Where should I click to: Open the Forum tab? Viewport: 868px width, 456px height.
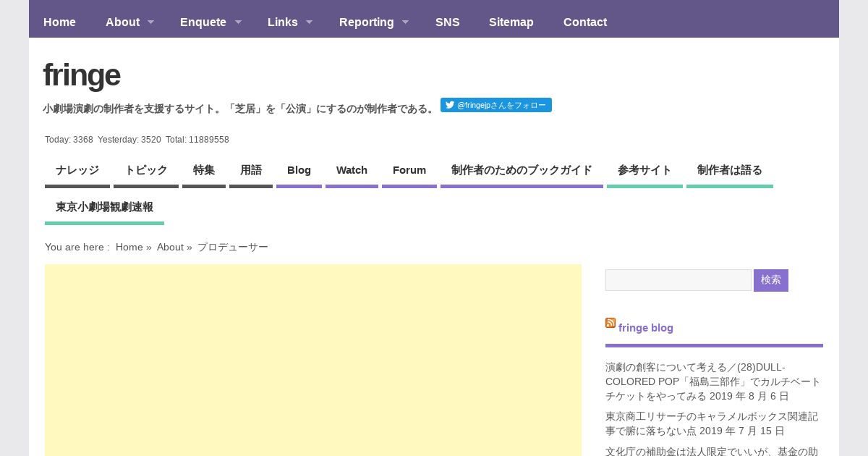(409, 170)
